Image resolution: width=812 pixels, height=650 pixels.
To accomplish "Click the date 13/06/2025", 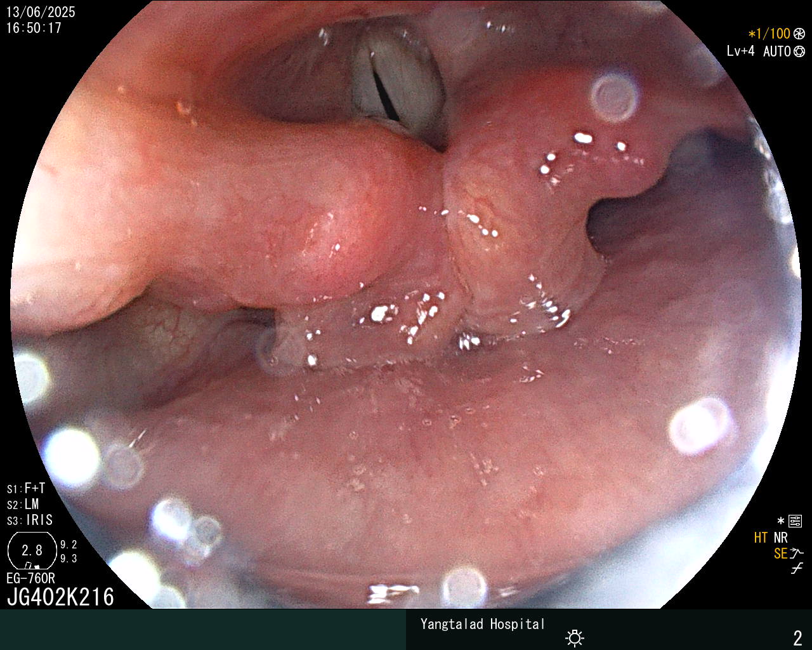I will [x=41, y=12].
